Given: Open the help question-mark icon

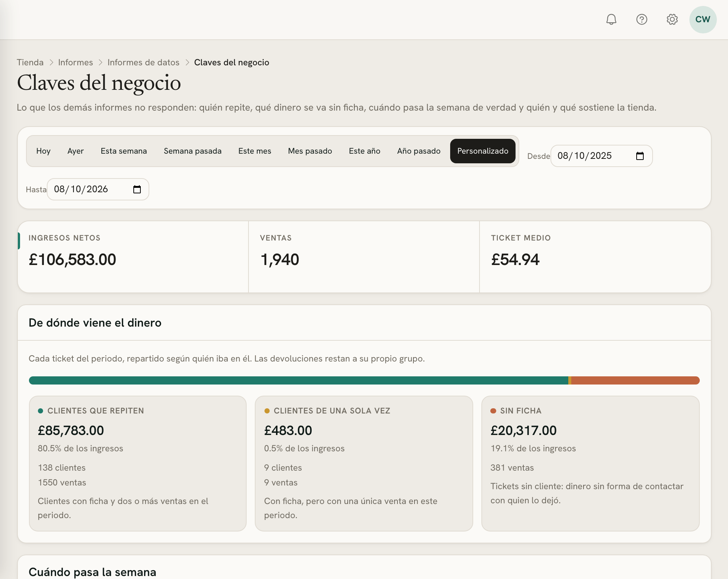Looking at the screenshot, I should (641, 19).
